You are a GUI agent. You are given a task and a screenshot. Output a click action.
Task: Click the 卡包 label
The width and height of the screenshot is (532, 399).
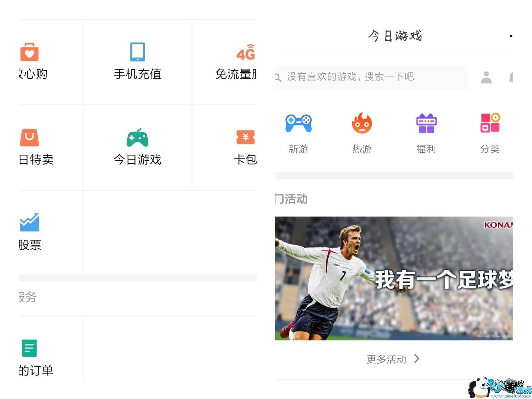coord(245,160)
